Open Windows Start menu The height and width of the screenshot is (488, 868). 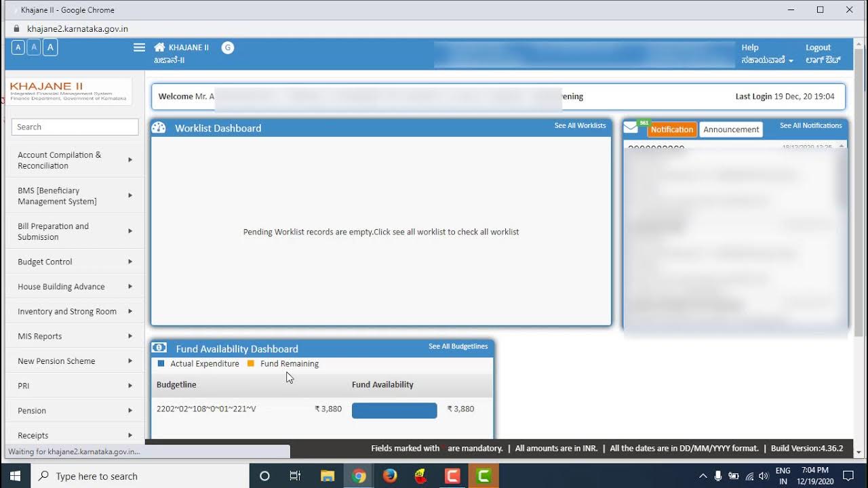click(15, 476)
